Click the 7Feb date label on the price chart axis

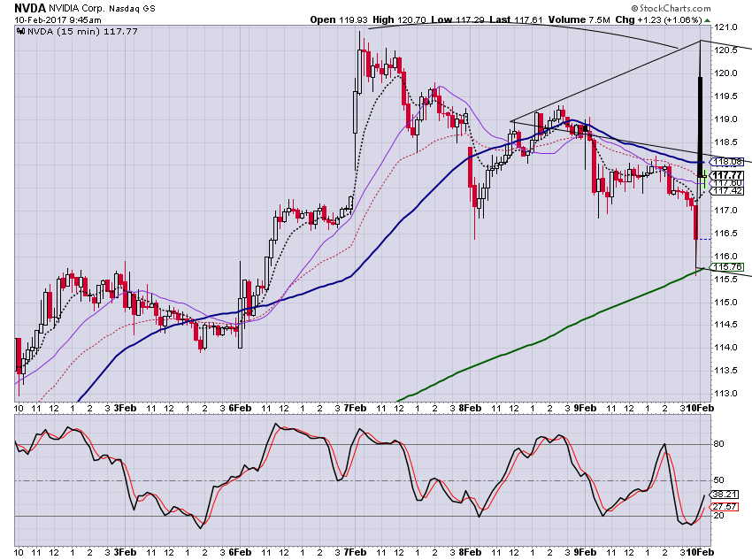[355, 408]
